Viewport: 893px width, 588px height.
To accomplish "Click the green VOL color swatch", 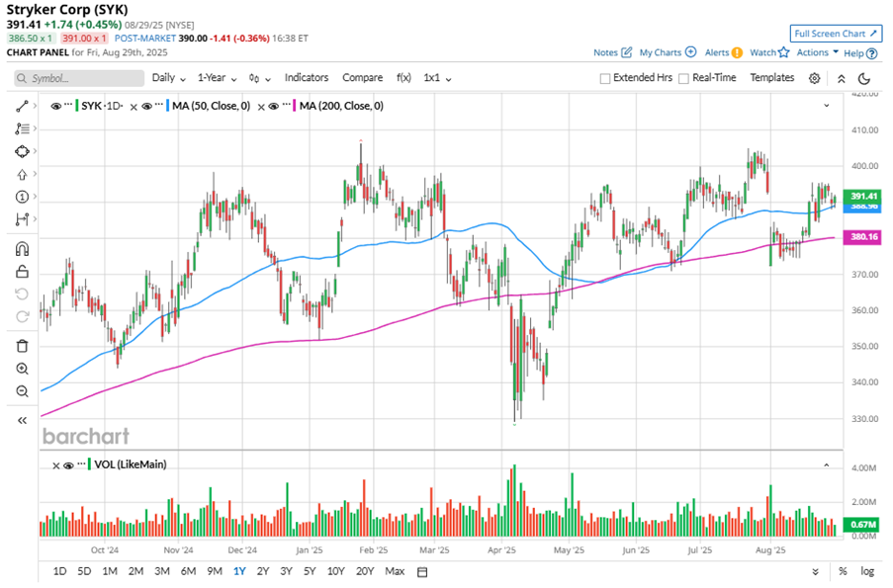I will click(x=89, y=465).
